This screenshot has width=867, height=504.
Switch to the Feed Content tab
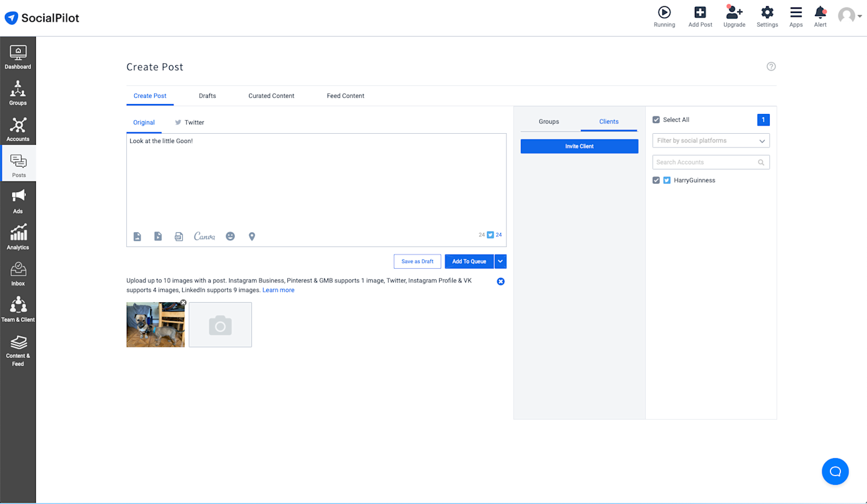coord(346,96)
